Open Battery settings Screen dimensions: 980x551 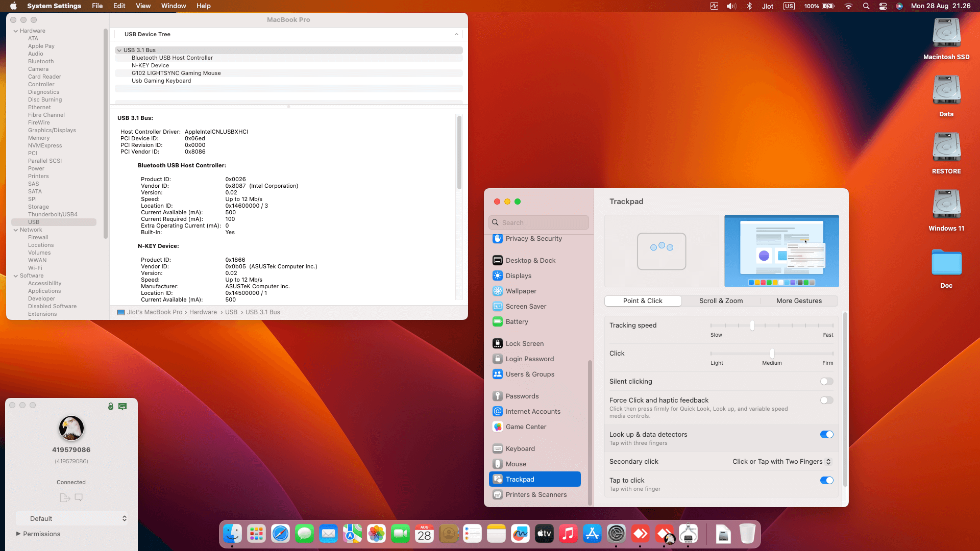[x=517, y=321]
